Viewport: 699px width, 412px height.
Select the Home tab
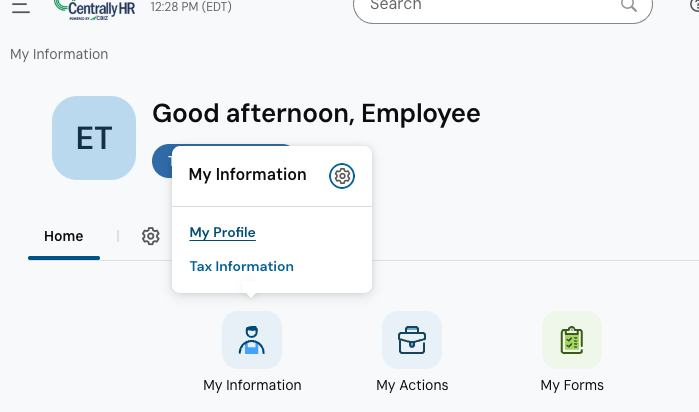click(64, 237)
